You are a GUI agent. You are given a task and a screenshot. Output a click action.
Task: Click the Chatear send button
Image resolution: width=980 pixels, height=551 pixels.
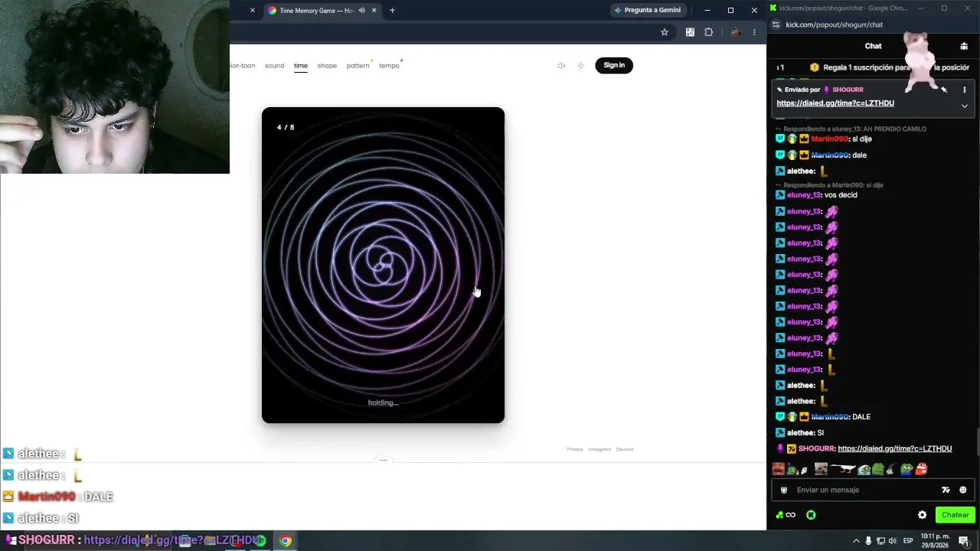(x=955, y=515)
